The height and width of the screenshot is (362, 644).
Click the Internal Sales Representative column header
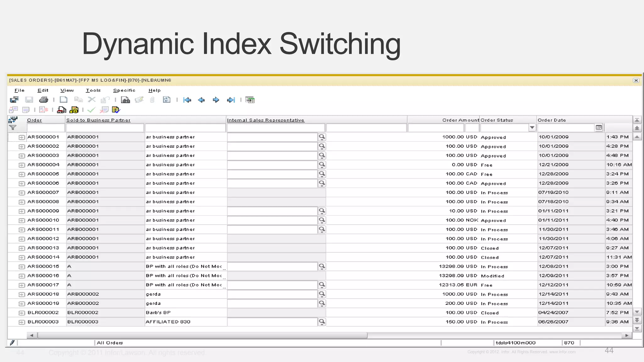(265, 120)
